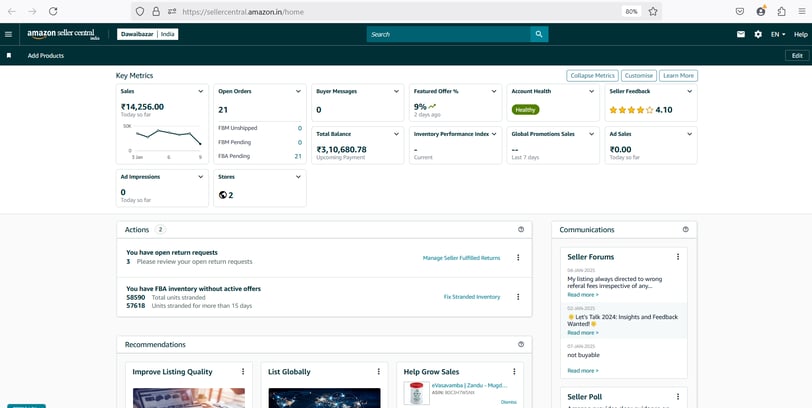Click the Customise button

pyautogui.click(x=639, y=76)
